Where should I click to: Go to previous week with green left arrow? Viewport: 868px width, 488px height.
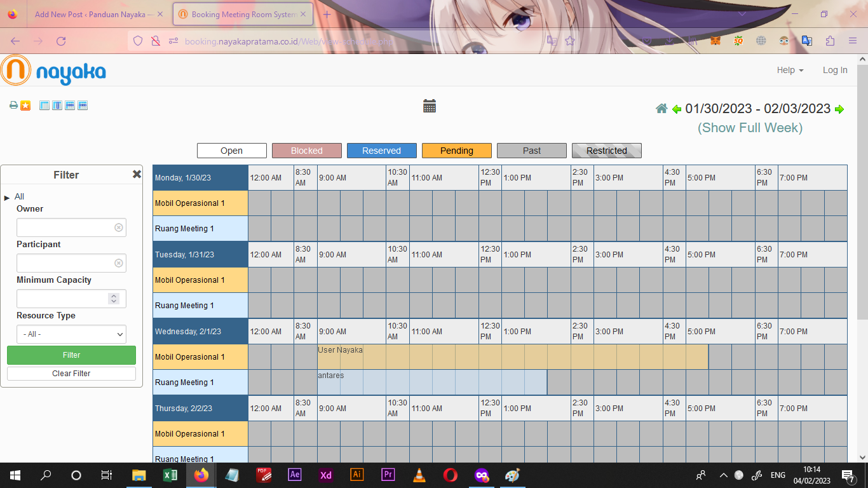click(x=677, y=109)
